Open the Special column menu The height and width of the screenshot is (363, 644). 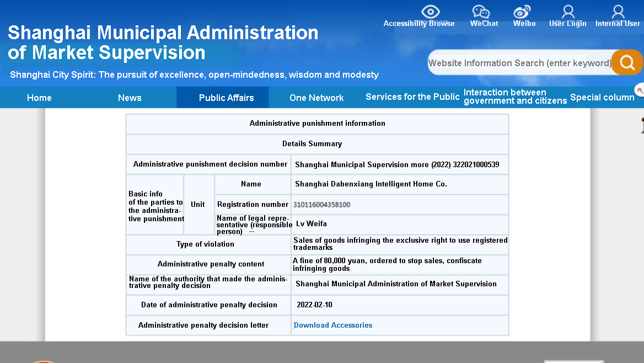[x=602, y=98]
